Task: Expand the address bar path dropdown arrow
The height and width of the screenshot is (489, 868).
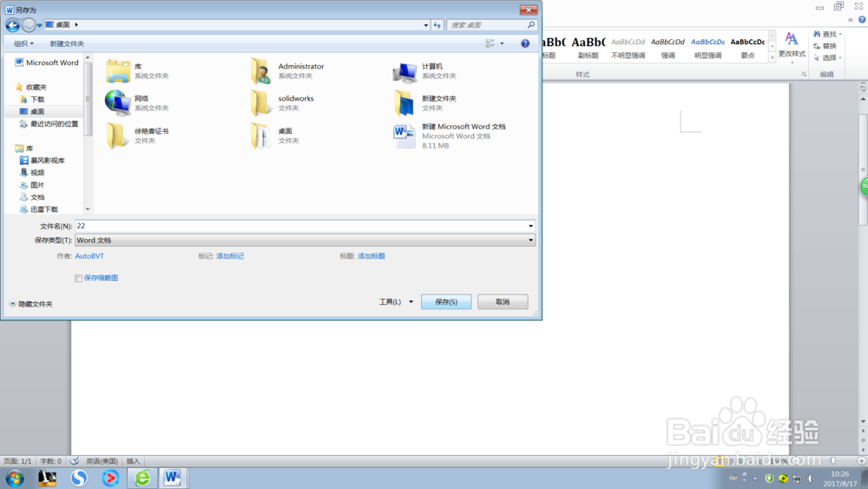Action: click(425, 25)
